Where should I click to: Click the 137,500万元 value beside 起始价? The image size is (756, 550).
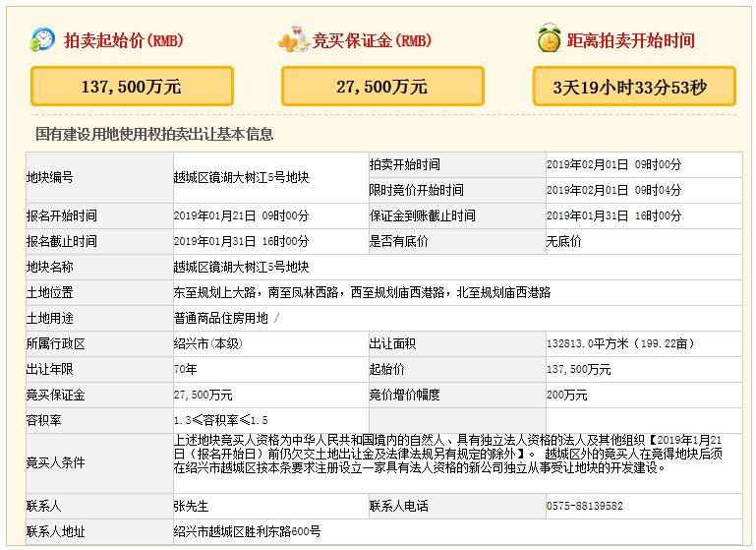[x=579, y=370]
